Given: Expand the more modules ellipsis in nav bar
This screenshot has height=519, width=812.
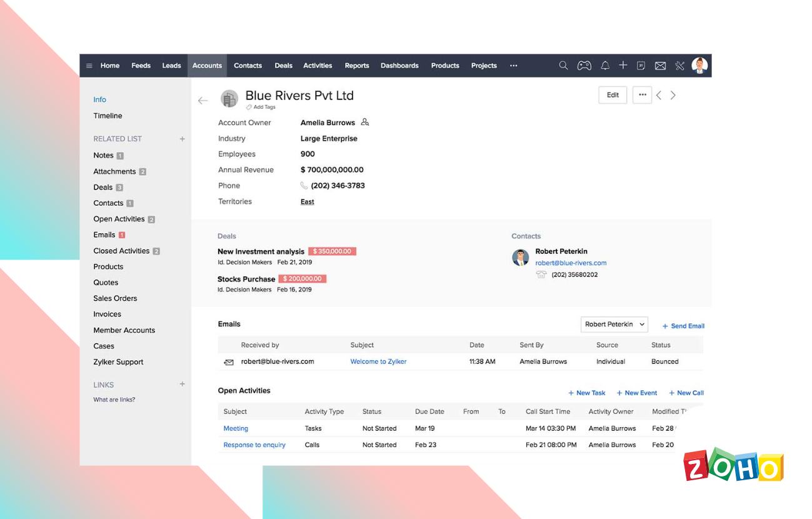Looking at the screenshot, I should (x=514, y=66).
